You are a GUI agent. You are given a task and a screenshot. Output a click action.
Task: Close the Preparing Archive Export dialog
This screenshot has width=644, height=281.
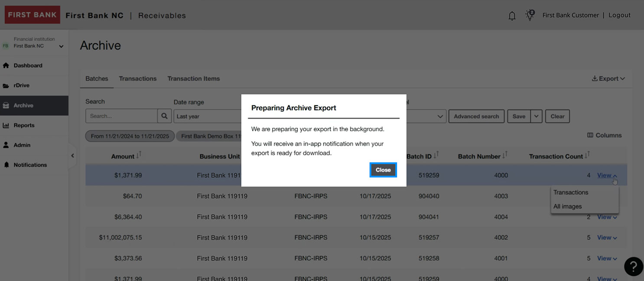pos(383,170)
